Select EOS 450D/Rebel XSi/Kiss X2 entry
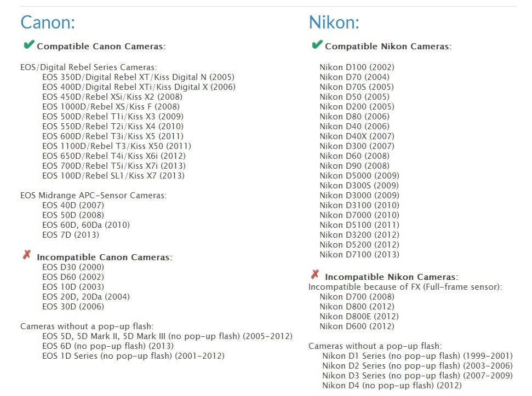This screenshot has height=396, width=532. 112,96
